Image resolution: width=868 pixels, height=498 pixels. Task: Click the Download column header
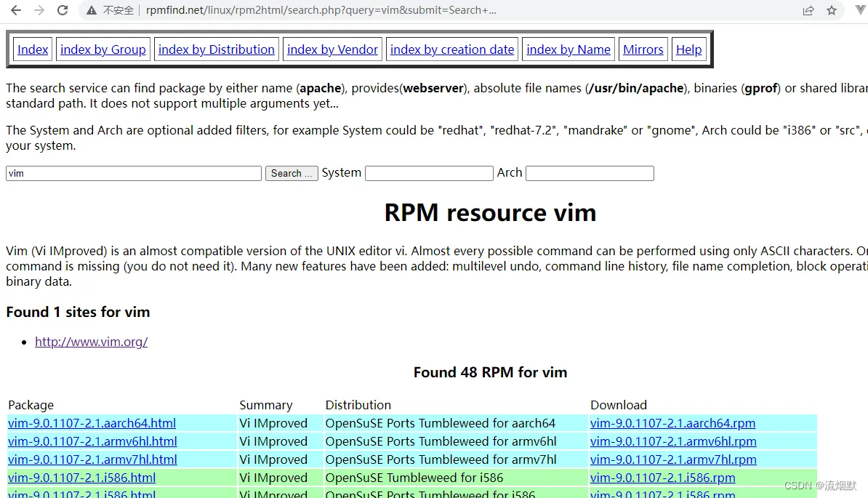619,405
